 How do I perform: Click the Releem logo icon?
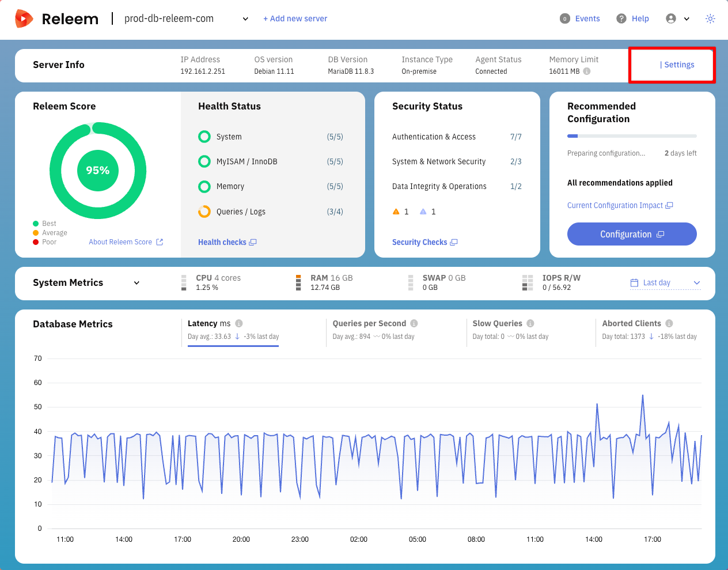(24, 19)
